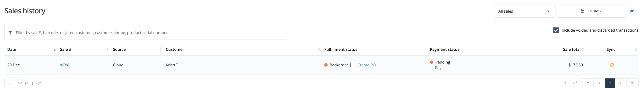
Task: Sort by the Sale total column
Action: pyautogui.click(x=572, y=50)
